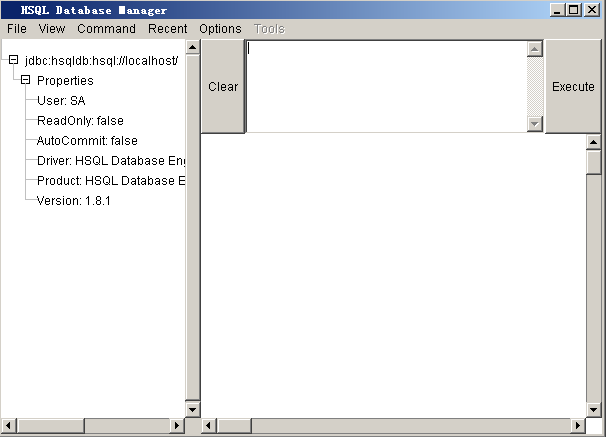
Task: Click the Clear button
Action: click(x=223, y=86)
